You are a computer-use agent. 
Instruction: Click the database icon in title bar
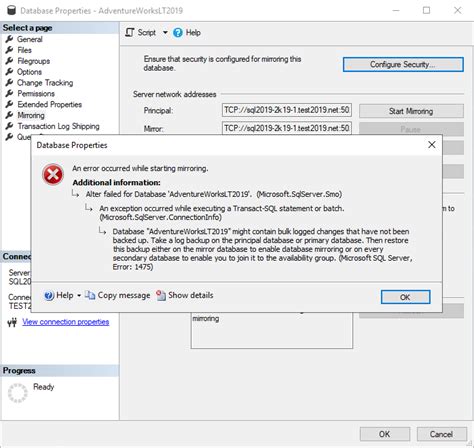point(11,10)
